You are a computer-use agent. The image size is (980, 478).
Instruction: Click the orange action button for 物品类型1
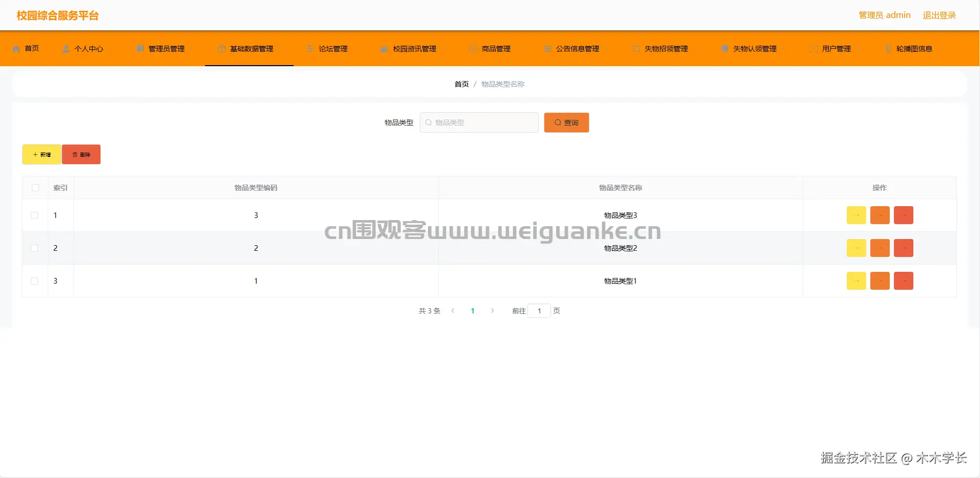(880, 281)
